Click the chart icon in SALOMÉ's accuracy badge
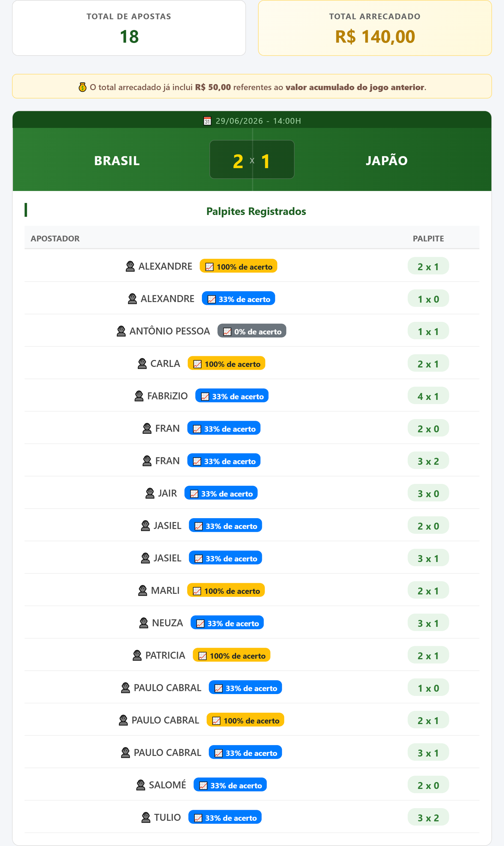Screen dimensions: 504x846 click(203, 786)
